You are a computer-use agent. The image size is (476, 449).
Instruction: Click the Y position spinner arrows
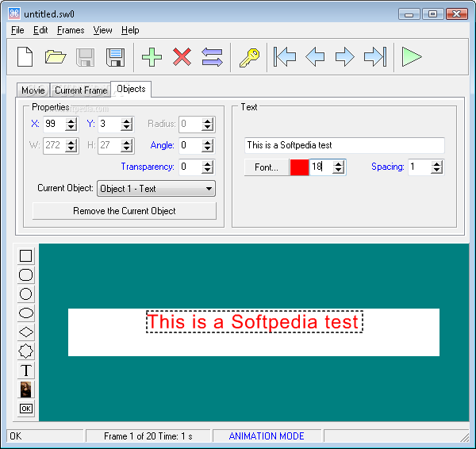[x=126, y=125]
